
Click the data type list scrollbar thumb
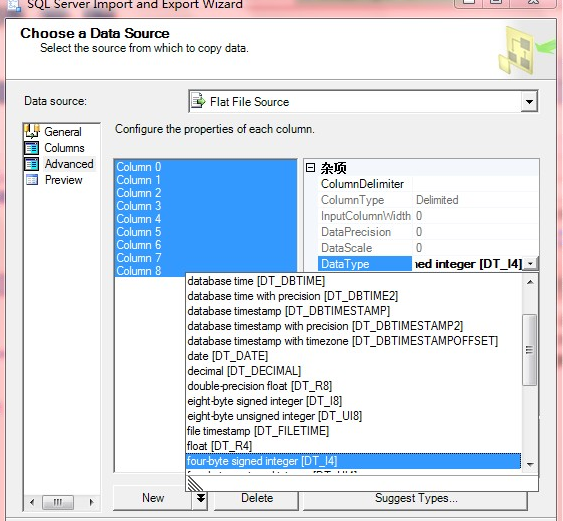tap(530, 350)
